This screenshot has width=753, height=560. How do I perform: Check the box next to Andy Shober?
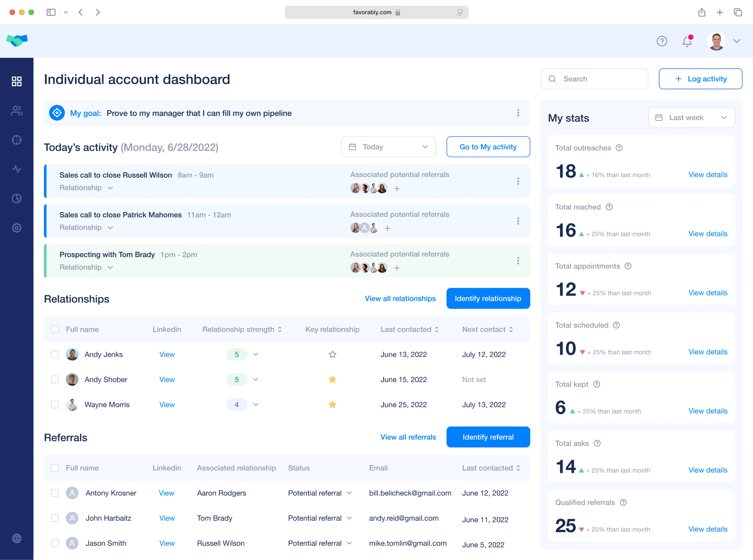point(55,380)
